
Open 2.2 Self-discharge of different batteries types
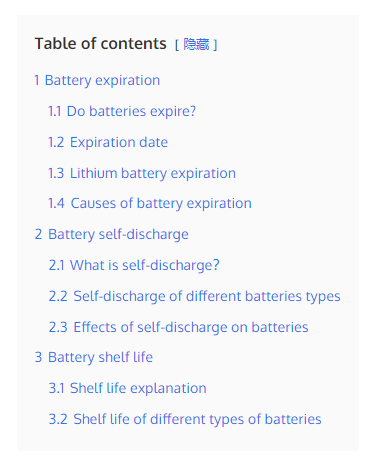point(195,296)
